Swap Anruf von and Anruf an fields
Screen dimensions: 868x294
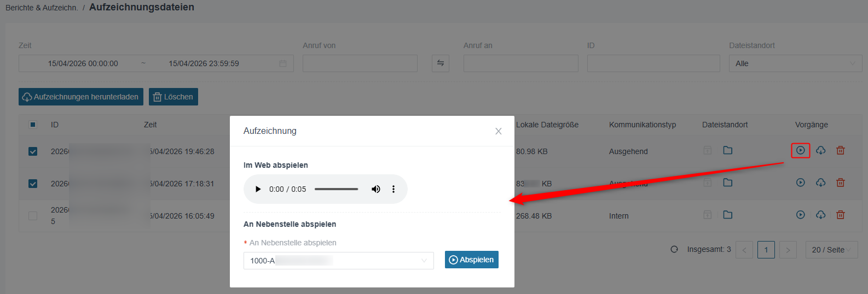tap(441, 63)
